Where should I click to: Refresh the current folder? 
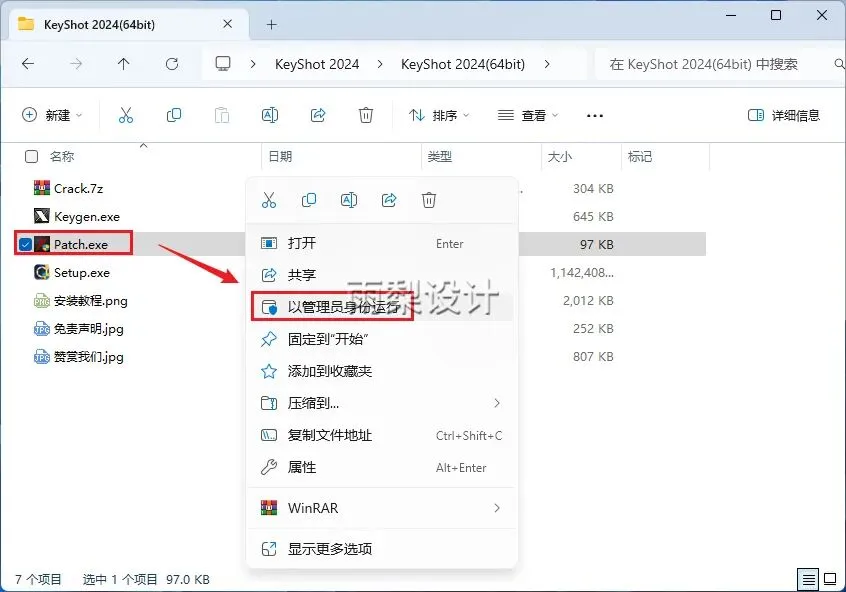pyautogui.click(x=172, y=64)
